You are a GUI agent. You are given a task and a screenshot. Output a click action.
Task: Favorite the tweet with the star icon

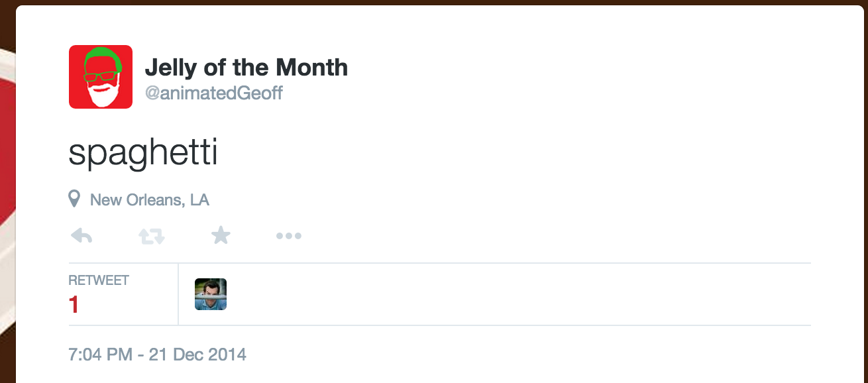point(221,235)
